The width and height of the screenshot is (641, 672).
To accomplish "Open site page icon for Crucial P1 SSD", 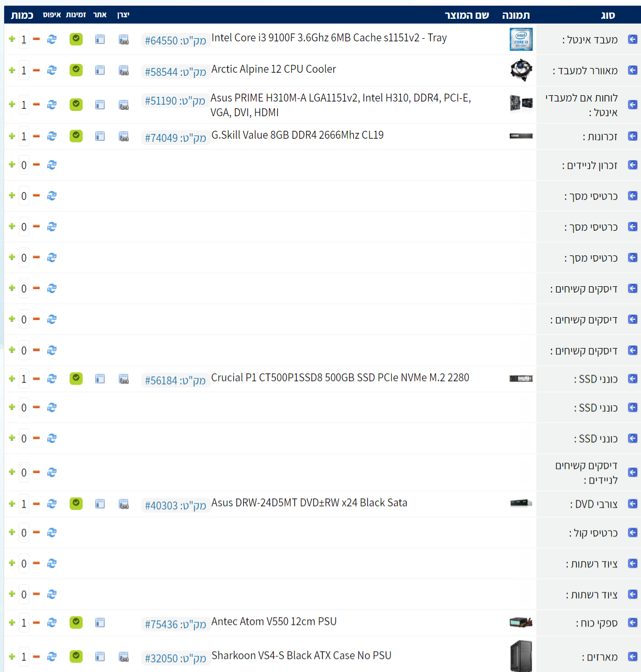I will click(x=100, y=378).
